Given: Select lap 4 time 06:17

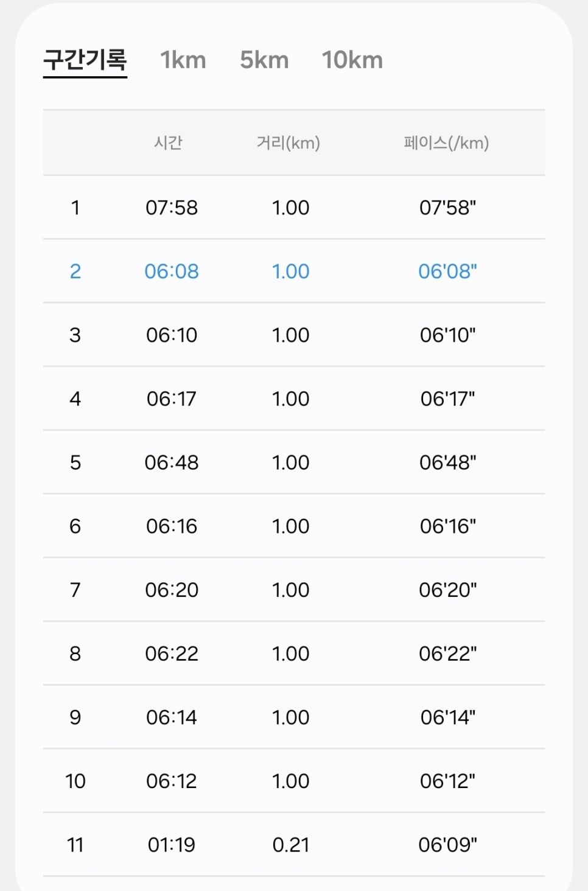Looking at the screenshot, I should pos(172,399).
